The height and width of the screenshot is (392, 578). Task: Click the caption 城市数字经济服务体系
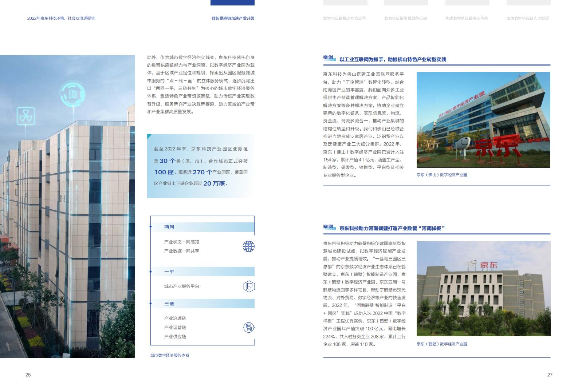[170, 355]
